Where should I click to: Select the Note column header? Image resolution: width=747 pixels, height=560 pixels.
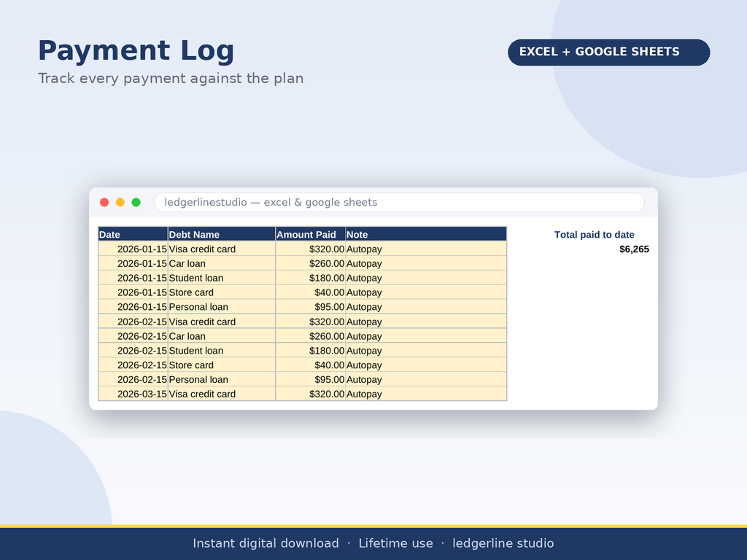click(x=426, y=234)
